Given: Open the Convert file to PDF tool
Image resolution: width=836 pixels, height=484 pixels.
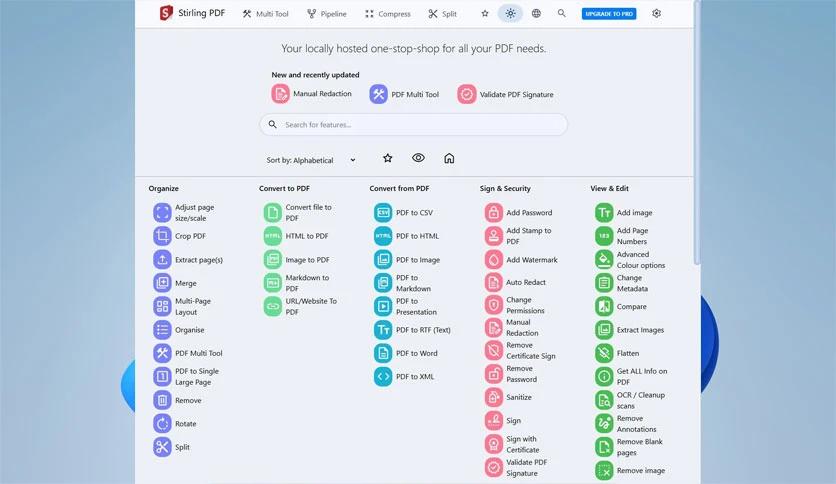Looking at the screenshot, I should click(298, 212).
